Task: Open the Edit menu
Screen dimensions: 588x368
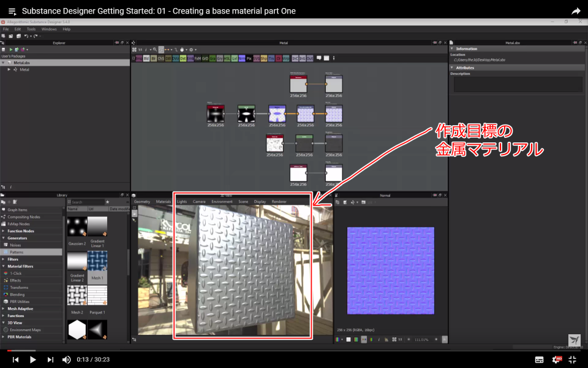Action: point(18,29)
